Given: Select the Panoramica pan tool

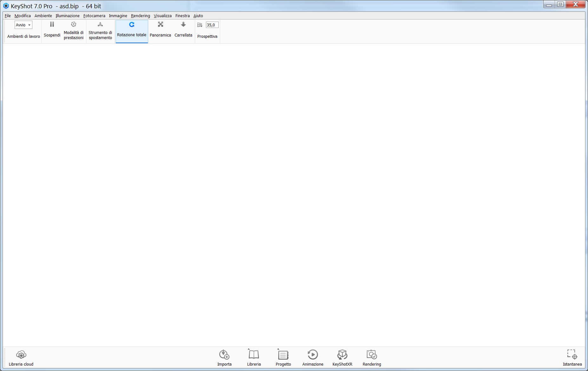Looking at the screenshot, I should coord(160,30).
